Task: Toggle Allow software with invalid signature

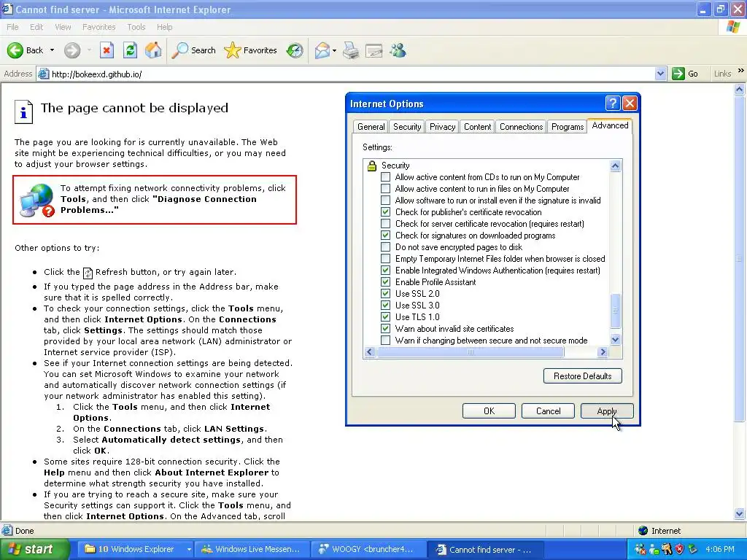Action: click(385, 201)
